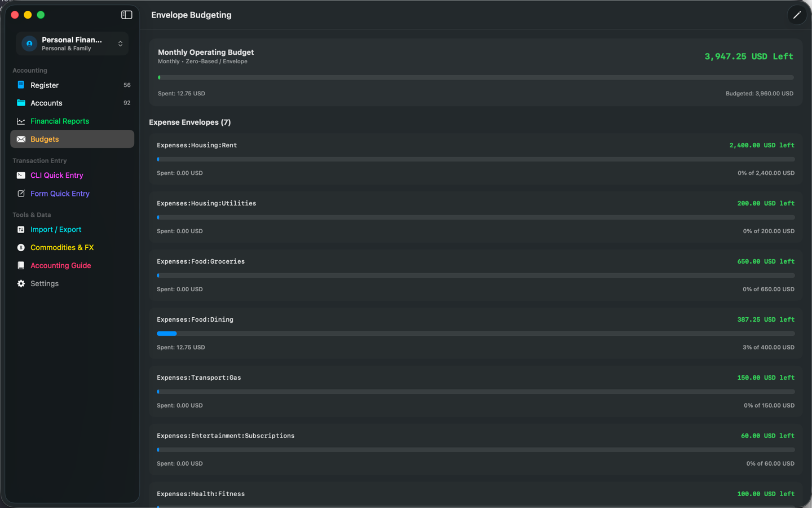
Task: Expand the Personal Finance ledger switcher
Action: click(x=72, y=43)
